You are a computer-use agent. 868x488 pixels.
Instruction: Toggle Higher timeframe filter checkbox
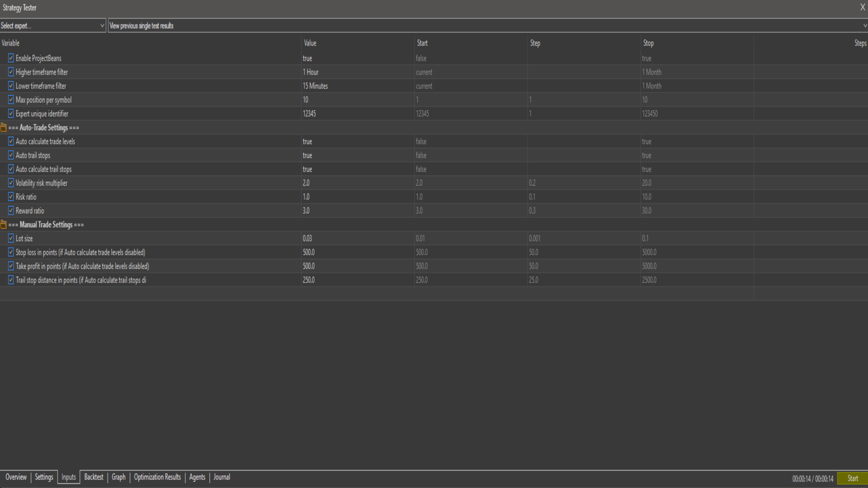[x=11, y=72]
